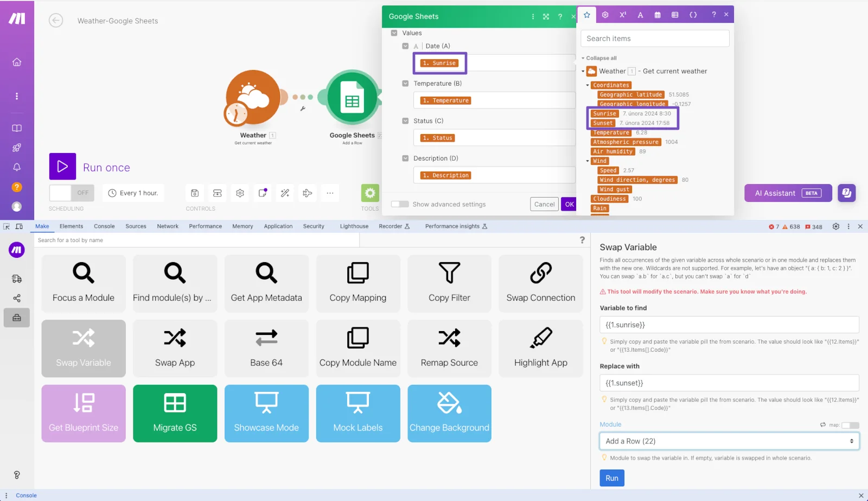Open DevTools settings gear
868x501 pixels.
[835, 226]
